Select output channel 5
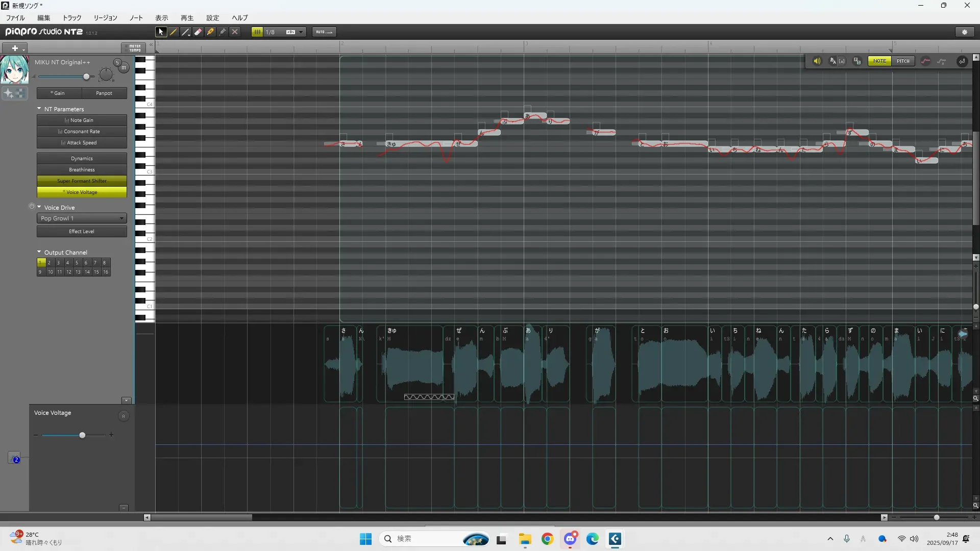This screenshot has height=551, width=980. tap(77, 262)
